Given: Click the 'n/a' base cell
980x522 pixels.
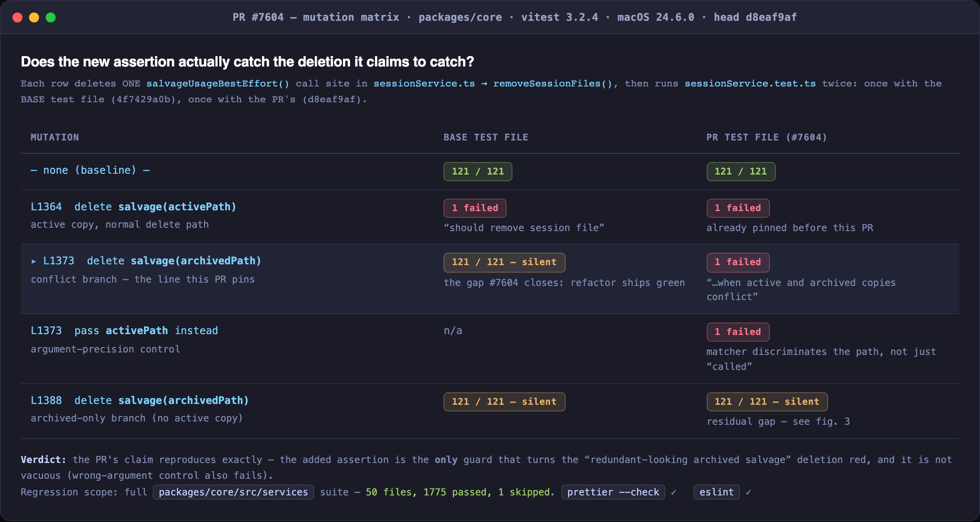Looking at the screenshot, I should coord(453,331).
